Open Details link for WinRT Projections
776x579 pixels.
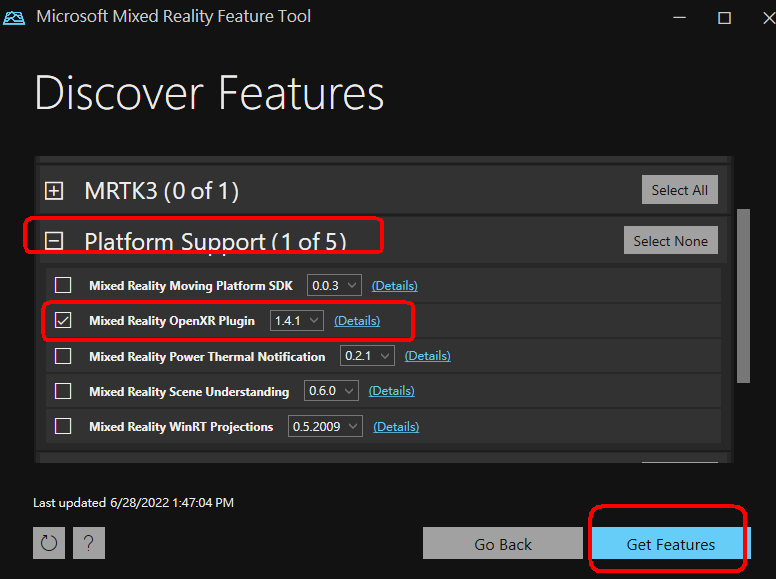[x=396, y=427]
